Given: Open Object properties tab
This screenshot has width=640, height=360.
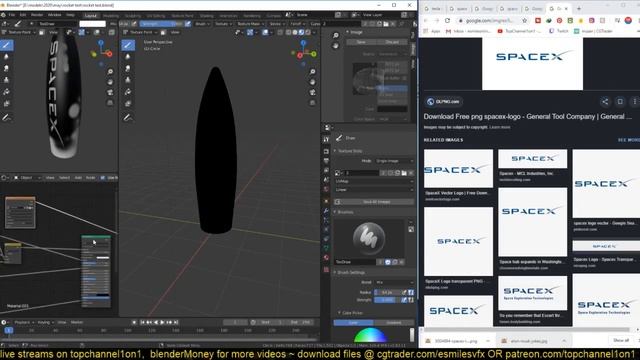Looking at the screenshot, I should (326, 201).
